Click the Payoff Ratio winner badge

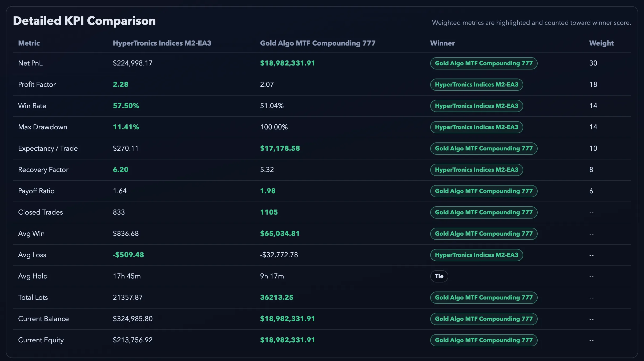pyautogui.click(x=483, y=191)
